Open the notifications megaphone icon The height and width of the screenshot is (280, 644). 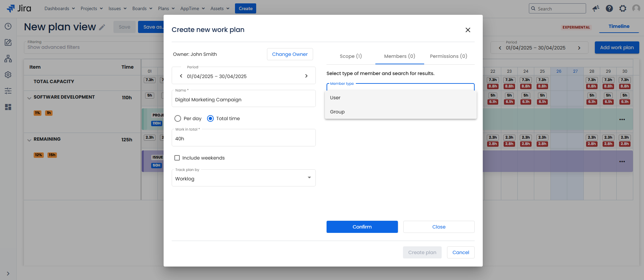click(596, 8)
